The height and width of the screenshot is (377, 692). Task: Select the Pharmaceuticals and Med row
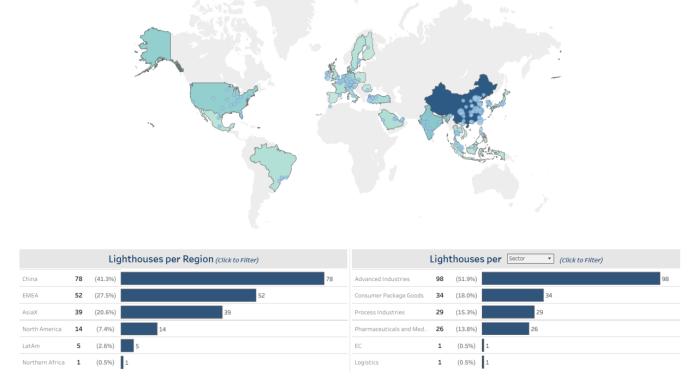click(x=516, y=329)
